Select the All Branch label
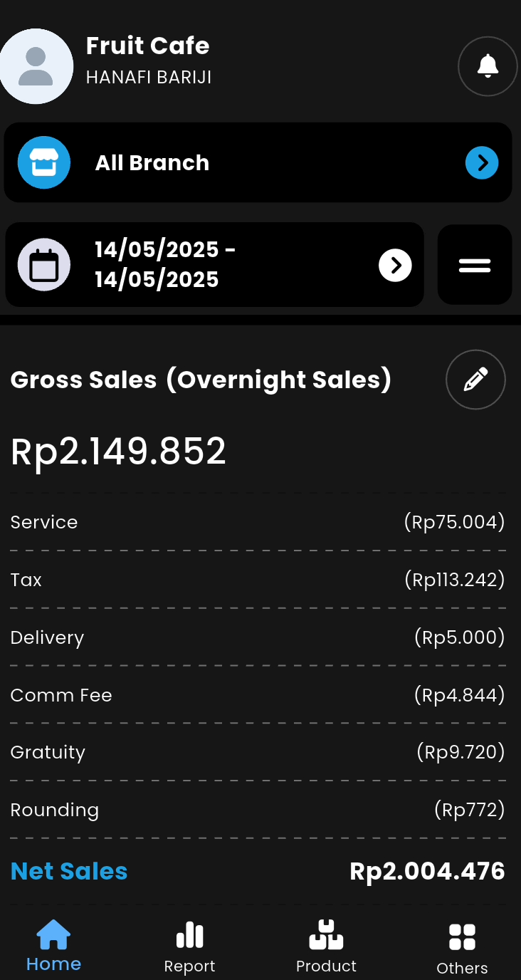 click(x=152, y=163)
